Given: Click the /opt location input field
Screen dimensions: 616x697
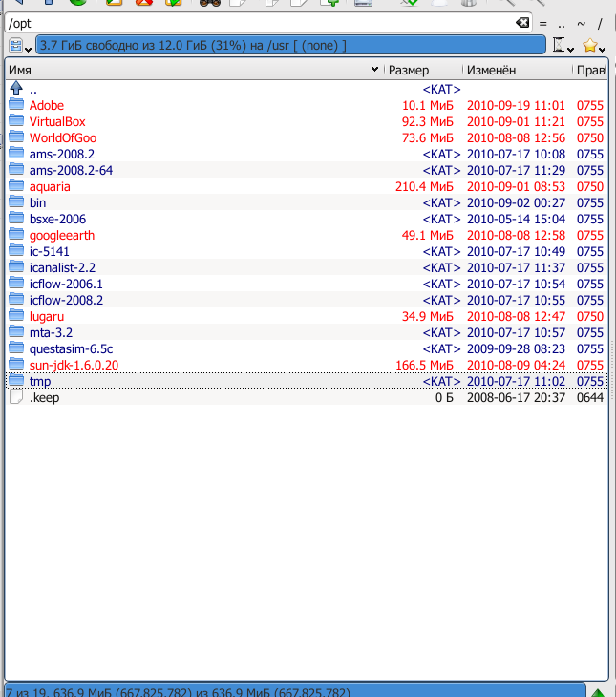Looking at the screenshot, I should [268, 23].
